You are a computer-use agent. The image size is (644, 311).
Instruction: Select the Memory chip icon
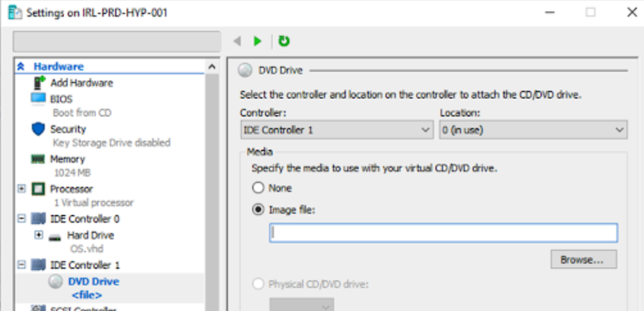click(38, 159)
